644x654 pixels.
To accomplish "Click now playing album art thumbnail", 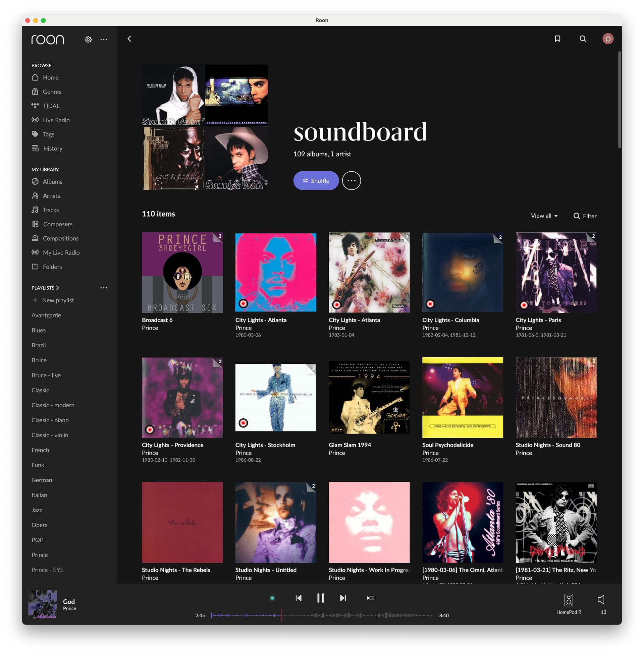I will click(x=42, y=604).
